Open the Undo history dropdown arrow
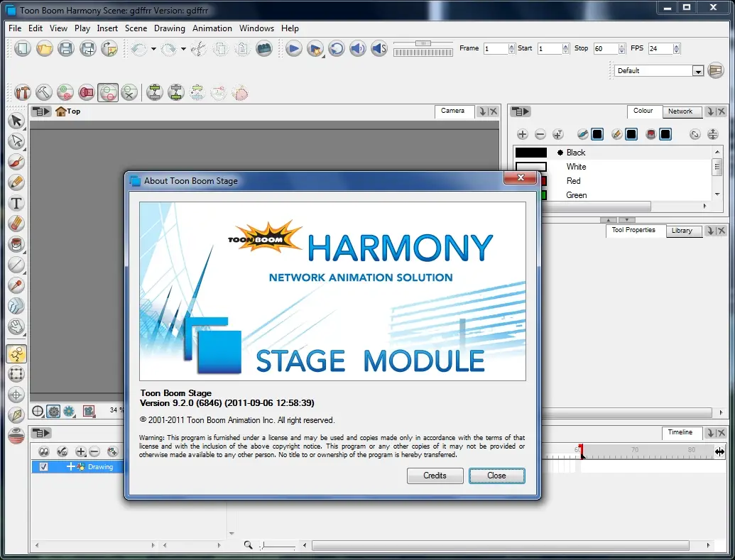This screenshot has height=560, width=735. coord(153,49)
